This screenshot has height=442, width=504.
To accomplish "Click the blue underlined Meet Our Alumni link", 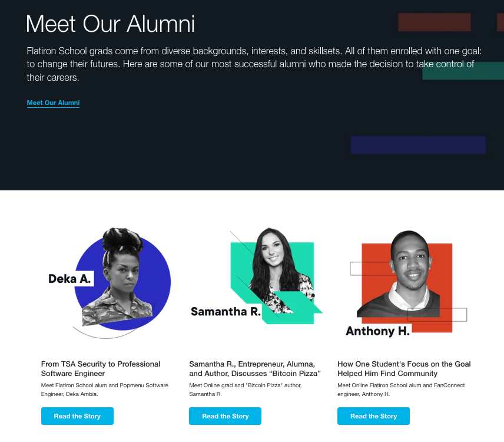I will (x=53, y=103).
